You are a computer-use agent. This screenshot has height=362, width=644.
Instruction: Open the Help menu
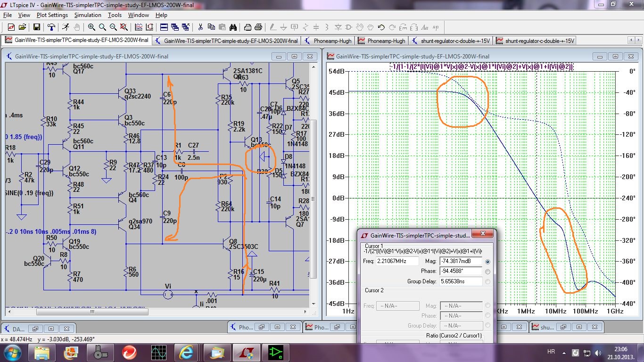click(161, 15)
